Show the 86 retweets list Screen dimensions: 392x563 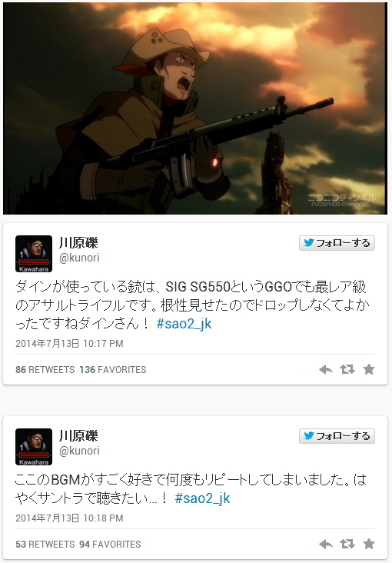45,369
